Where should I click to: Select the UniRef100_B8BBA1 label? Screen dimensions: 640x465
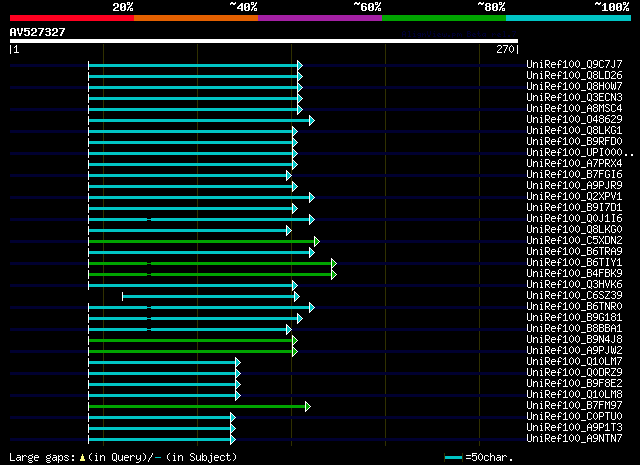pyautogui.click(x=574, y=329)
